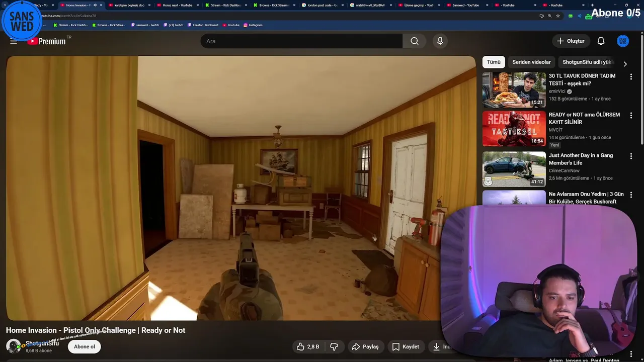
Task: Subscribe with Abone ol button
Action: [85, 346]
